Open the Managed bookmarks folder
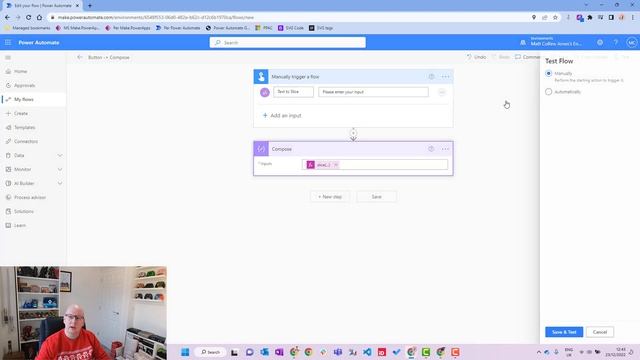This screenshot has height=360, width=640. (x=27, y=28)
